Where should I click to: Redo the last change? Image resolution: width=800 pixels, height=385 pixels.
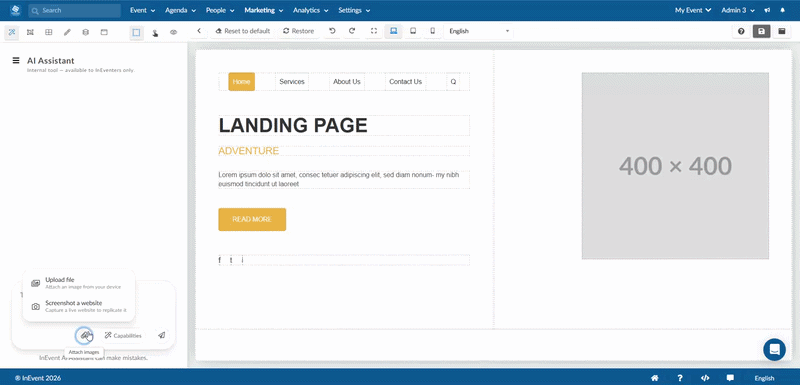[x=352, y=31]
